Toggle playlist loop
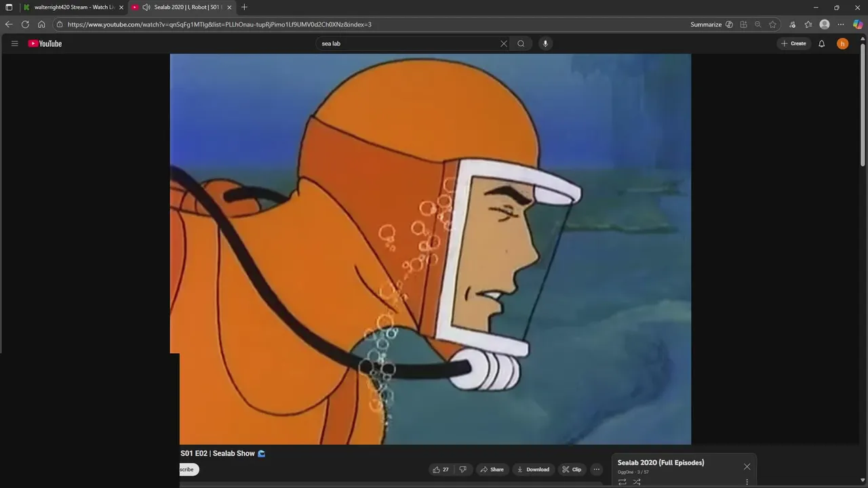The width and height of the screenshot is (868, 488). tap(622, 482)
